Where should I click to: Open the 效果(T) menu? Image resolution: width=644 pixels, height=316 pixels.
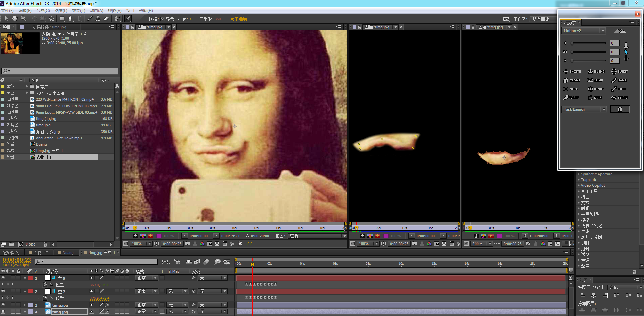(x=78, y=11)
